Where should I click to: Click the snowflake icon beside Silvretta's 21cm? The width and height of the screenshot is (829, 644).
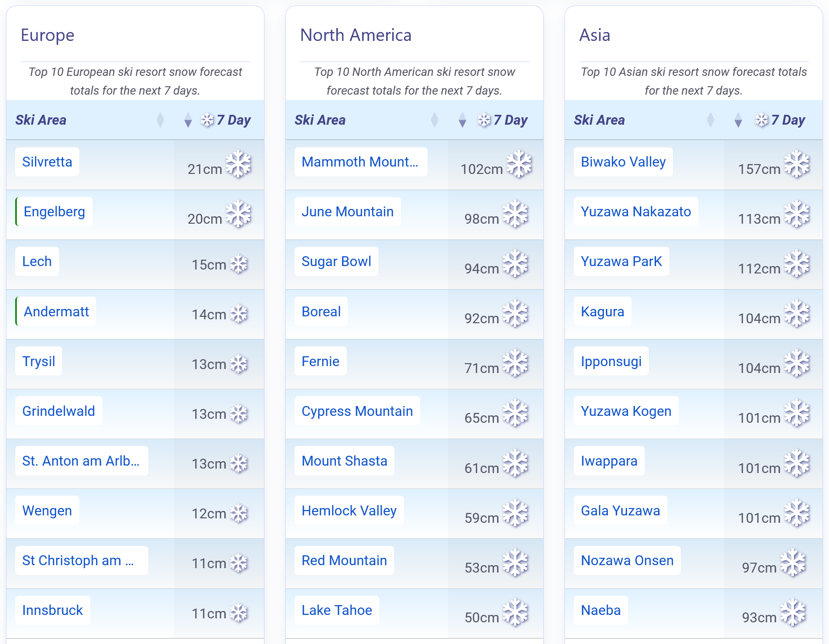point(238,164)
